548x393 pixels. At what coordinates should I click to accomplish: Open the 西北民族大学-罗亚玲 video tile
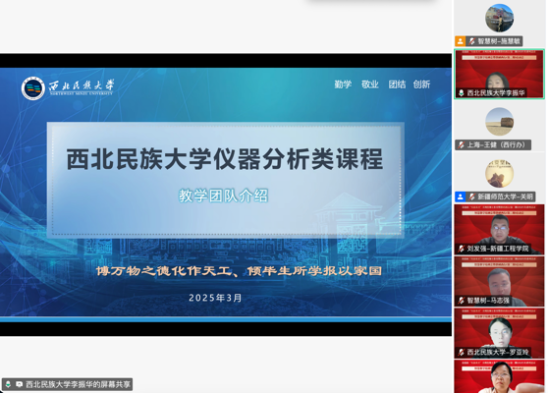click(x=499, y=333)
